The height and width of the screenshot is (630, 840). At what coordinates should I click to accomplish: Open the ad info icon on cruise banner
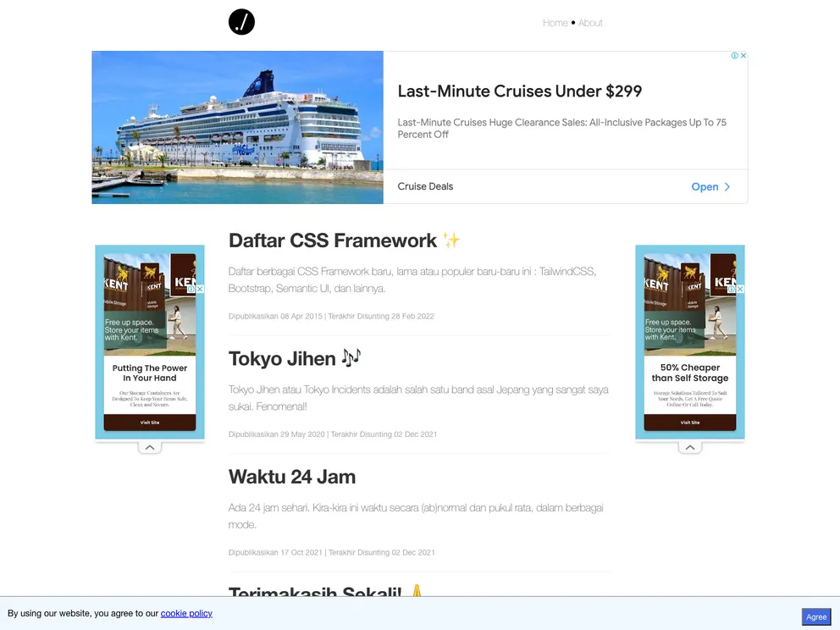(x=734, y=56)
